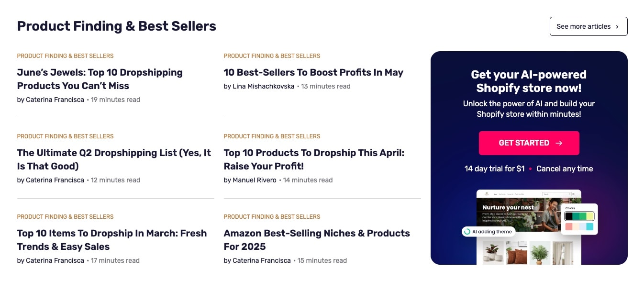Click the search magnifier icon in store preview
Image resolution: width=644 pixels, height=281 pixels.
point(570,194)
